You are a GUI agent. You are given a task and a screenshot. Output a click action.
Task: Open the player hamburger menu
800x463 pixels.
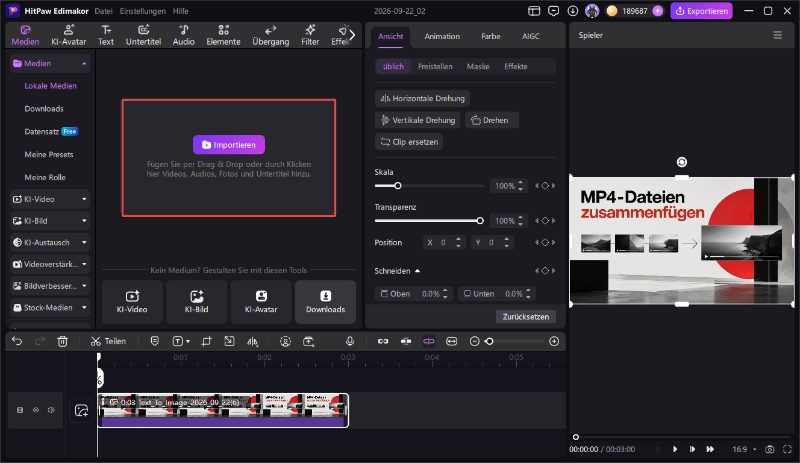778,35
